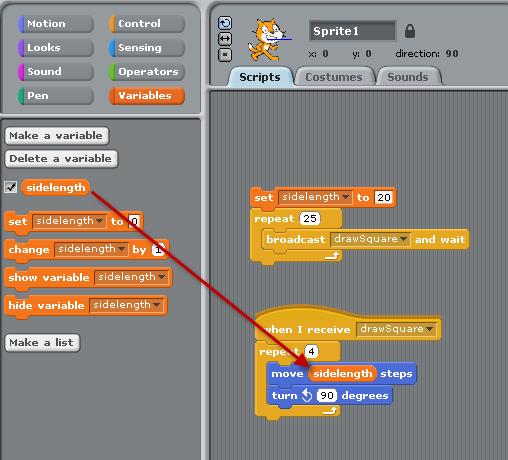
Task: Click the counterclockwise turn arrow icon
Action: [x=307, y=395]
